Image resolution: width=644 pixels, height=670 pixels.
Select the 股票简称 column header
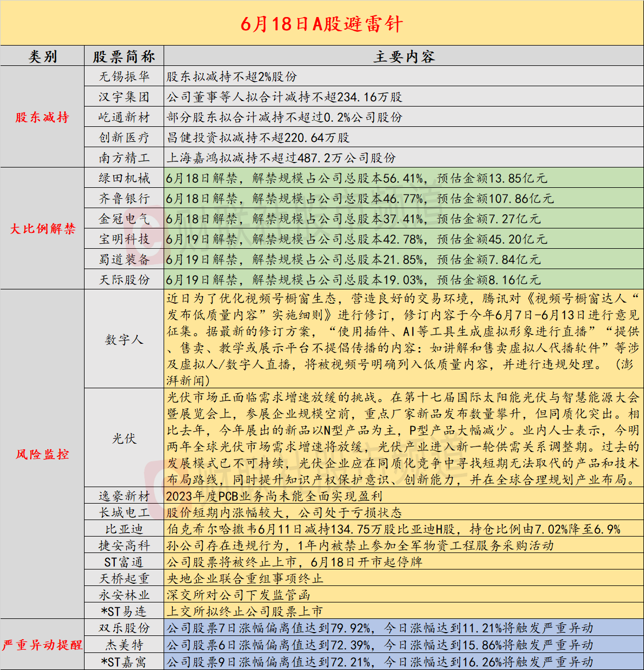[x=124, y=57]
